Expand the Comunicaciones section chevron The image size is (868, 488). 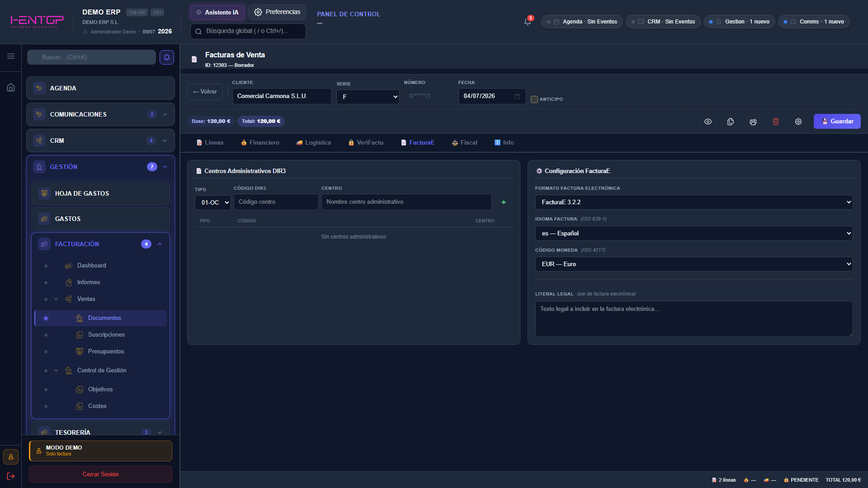[165, 114]
